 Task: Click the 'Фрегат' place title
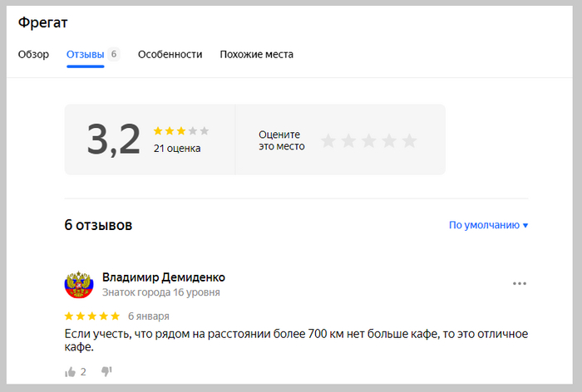(x=42, y=22)
